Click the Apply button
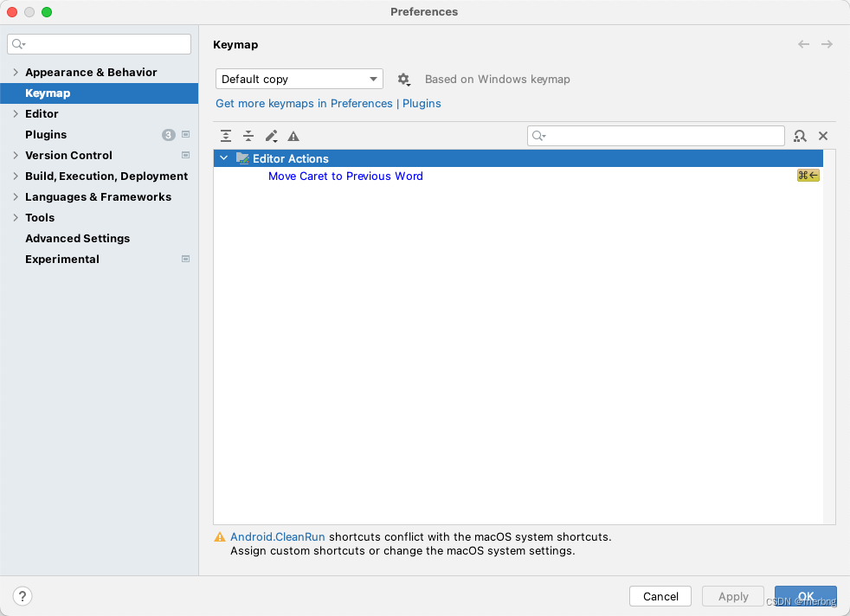 point(733,596)
